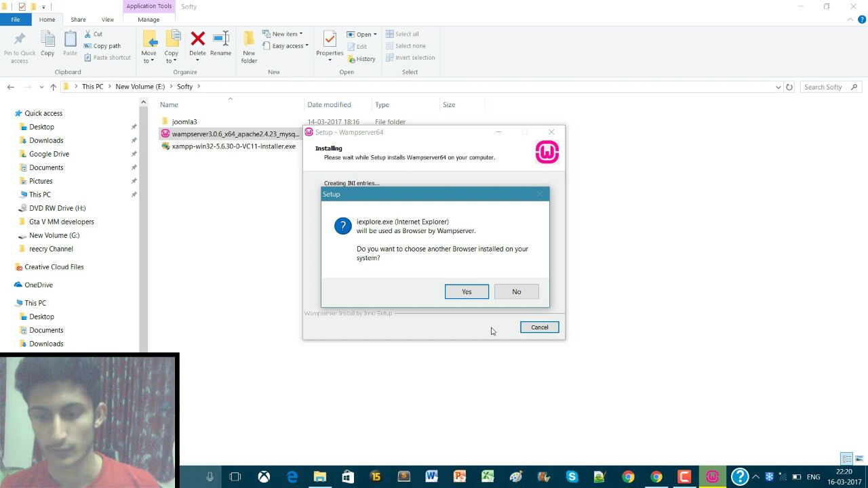Open reecry Channel in the sidebar
The height and width of the screenshot is (488, 868).
pyautogui.click(x=51, y=249)
